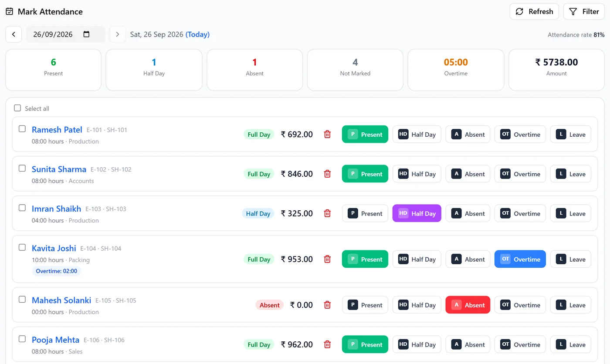The height and width of the screenshot is (364, 610).
Task: Toggle Kavita Joshi's Overtime button
Action: pos(520,259)
